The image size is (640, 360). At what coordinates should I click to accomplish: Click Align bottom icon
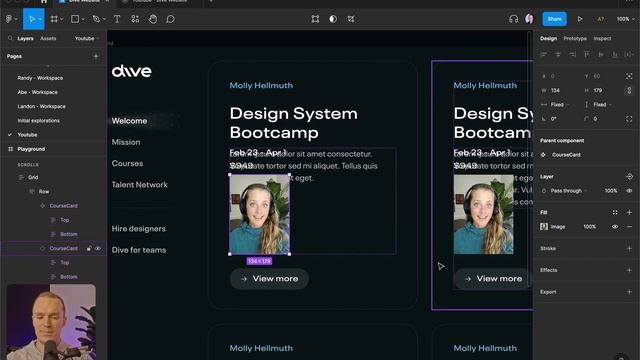click(x=615, y=54)
